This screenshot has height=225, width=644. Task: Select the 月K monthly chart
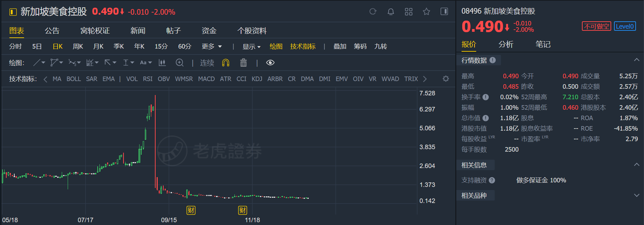98,46
